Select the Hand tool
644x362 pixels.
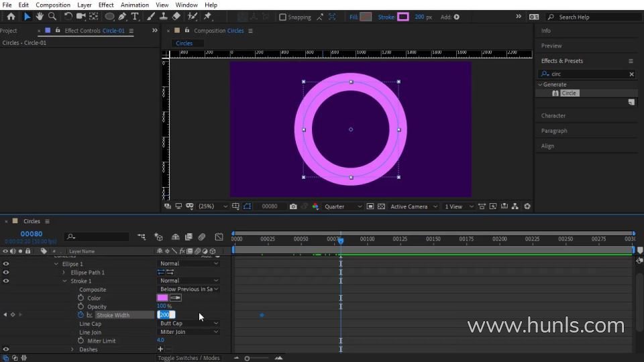click(40, 16)
